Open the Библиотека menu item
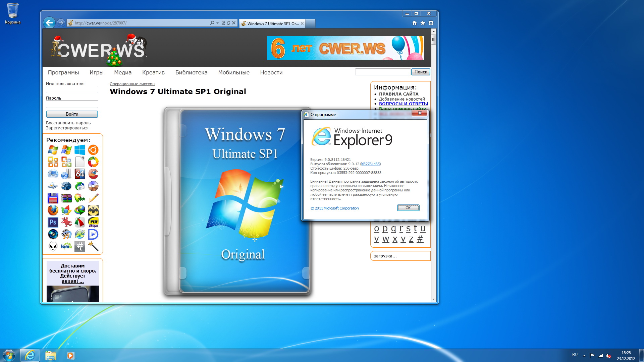The image size is (644, 362). (191, 72)
